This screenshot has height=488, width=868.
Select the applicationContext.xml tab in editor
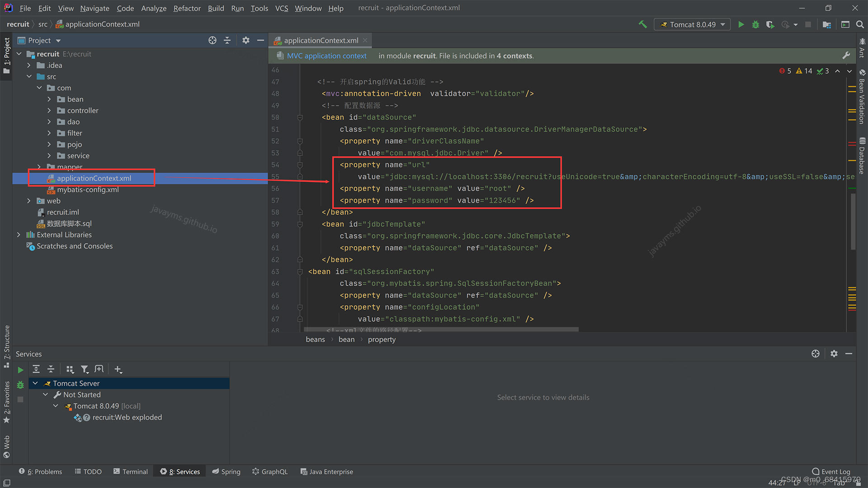pyautogui.click(x=321, y=40)
